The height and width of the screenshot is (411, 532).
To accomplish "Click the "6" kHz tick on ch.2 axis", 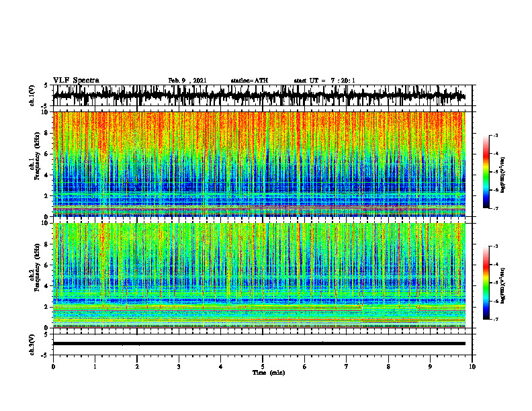I will click(x=46, y=265).
